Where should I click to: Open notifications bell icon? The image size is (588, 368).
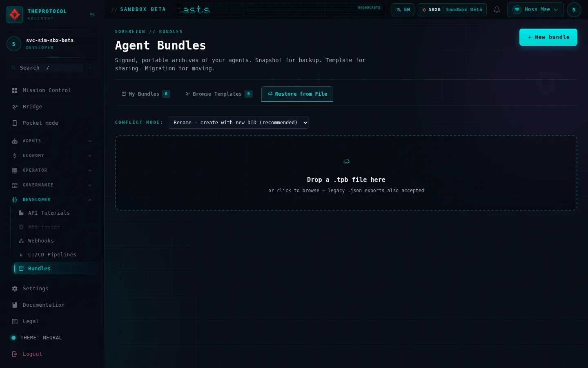(x=497, y=10)
